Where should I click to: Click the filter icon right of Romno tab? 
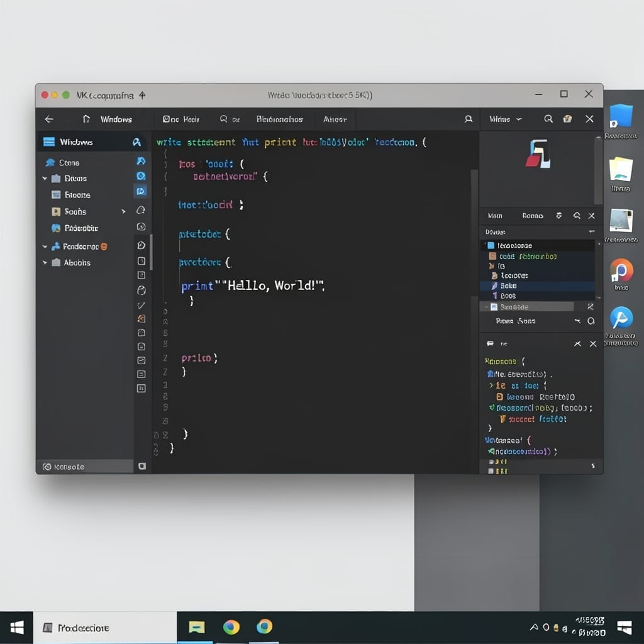558,216
